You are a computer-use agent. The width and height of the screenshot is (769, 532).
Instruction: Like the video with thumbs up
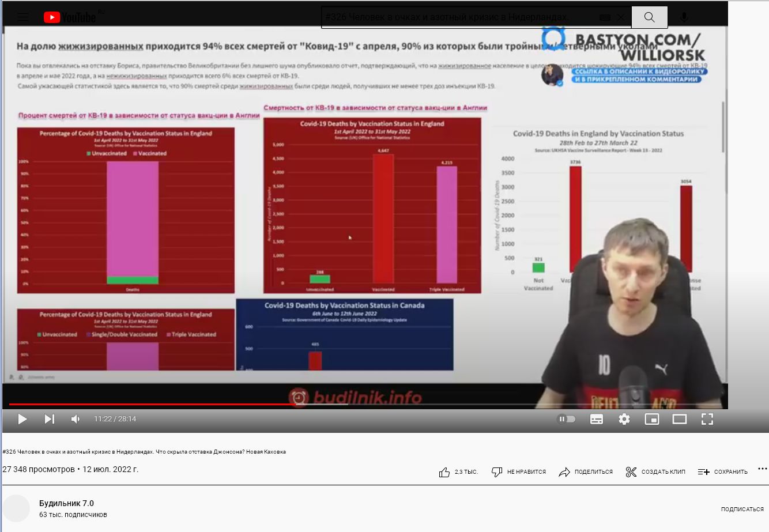444,472
